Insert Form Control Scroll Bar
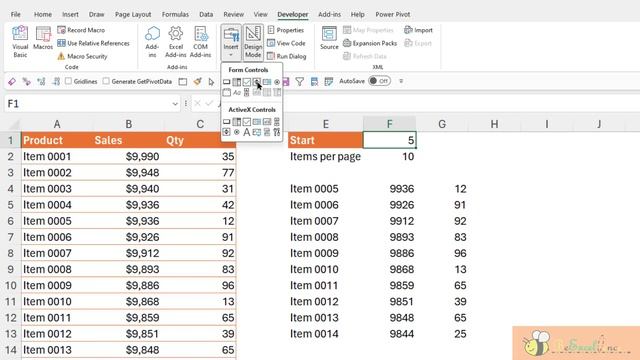 247,93
